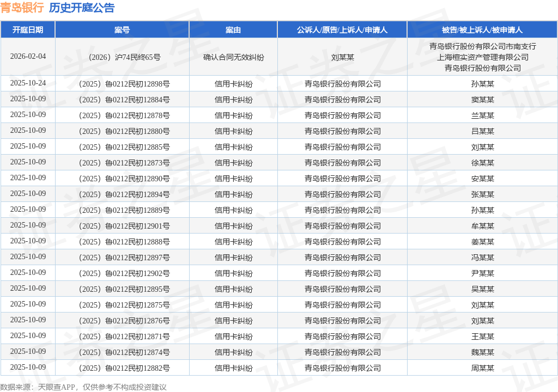The image size is (558, 392).
Task: Click defendant 徐某某
Action: pos(483,163)
